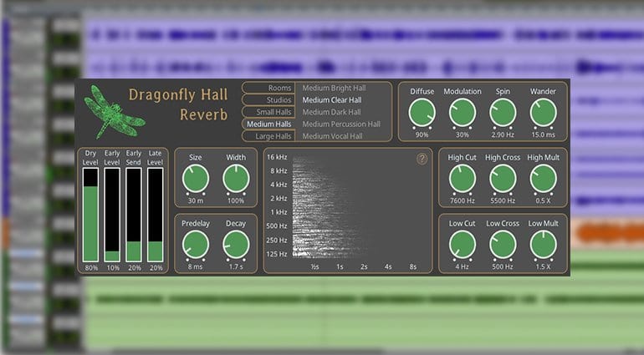Click the 30 m Size value

click(x=196, y=200)
